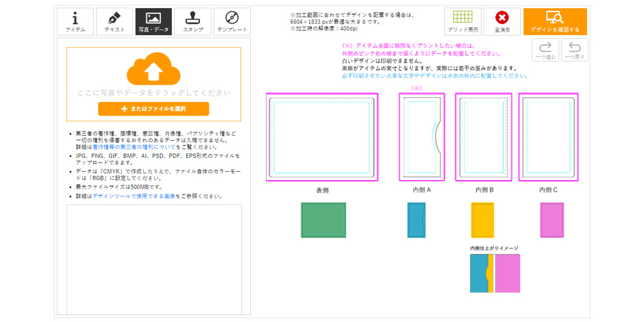Image resolution: width=644 pixels, height=322 pixels.
Task: Click またはファイルを選択 button
Action: coord(153,109)
